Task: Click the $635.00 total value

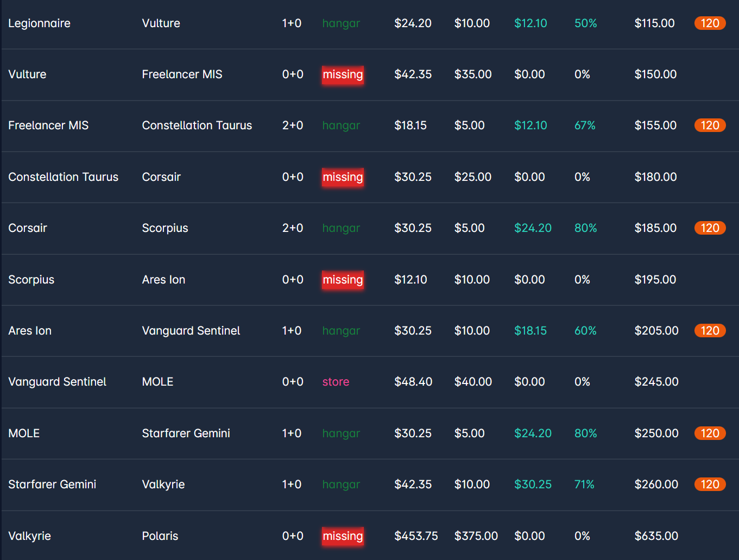Action: point(656,536)
